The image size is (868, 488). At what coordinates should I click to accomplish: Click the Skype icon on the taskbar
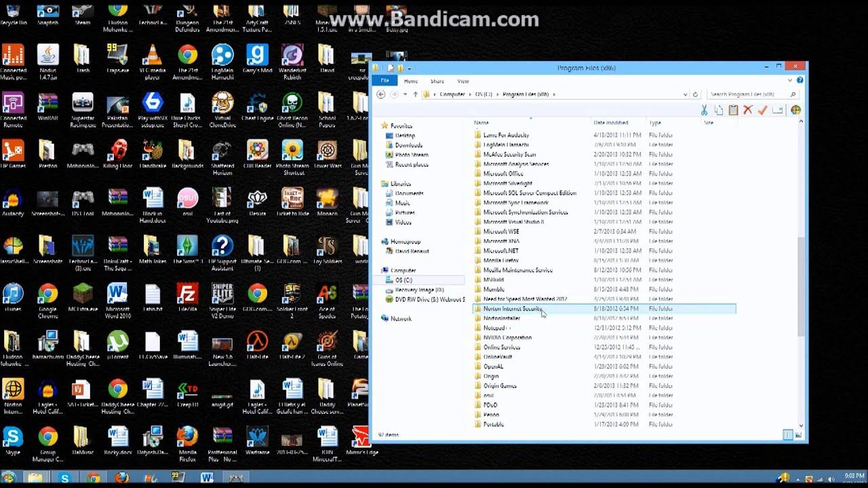click(64, 478)
